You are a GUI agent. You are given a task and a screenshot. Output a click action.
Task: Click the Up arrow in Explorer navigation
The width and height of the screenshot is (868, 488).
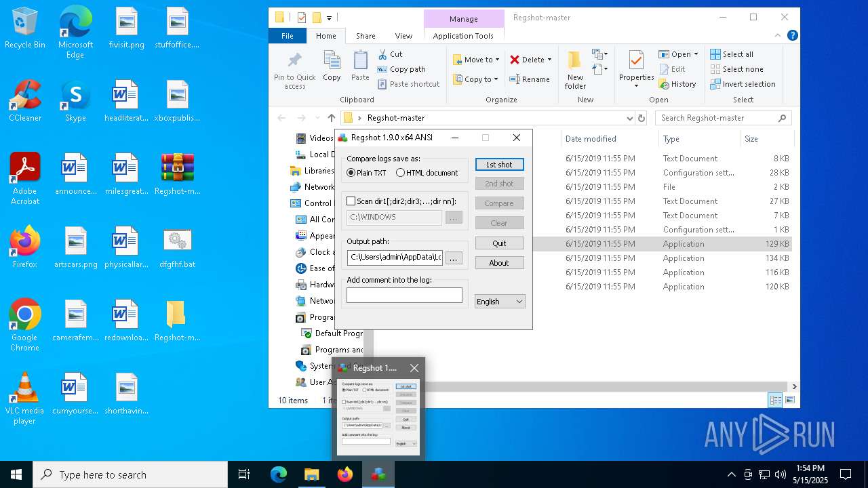[x=331, y=118]
